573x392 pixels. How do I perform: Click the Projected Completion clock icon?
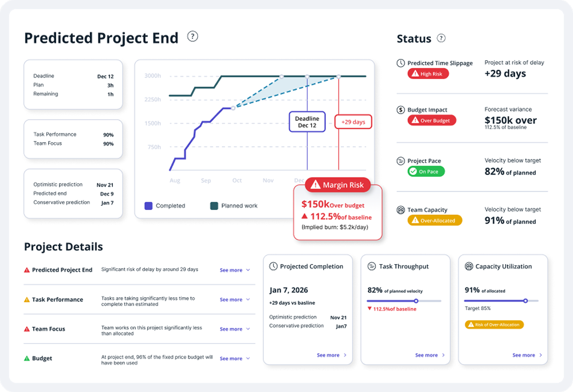[273, 266]
